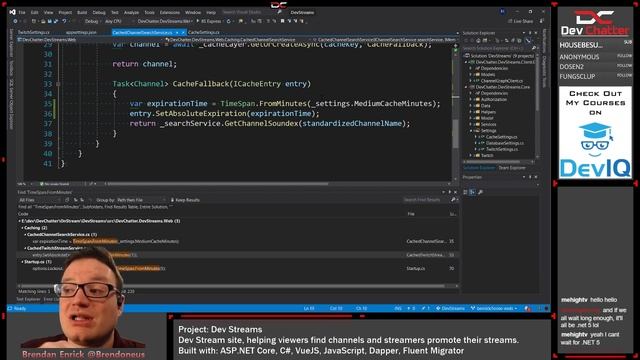Viewport: 640px width, 360px height.
Task: Open the startup project DevChatter.DevStreams.Web dropdown
Action: pyautogui.click(x=164, y=21)
